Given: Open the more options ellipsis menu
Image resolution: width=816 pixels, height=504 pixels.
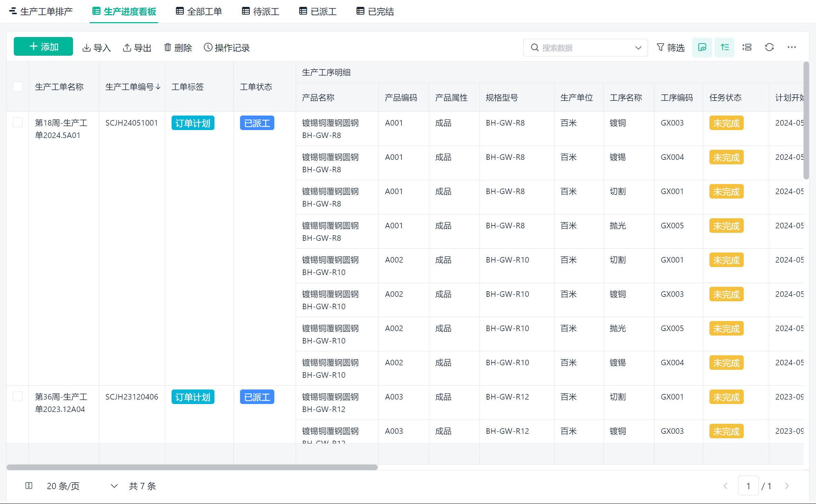Looking at the screenshot, I should point(791,47).
